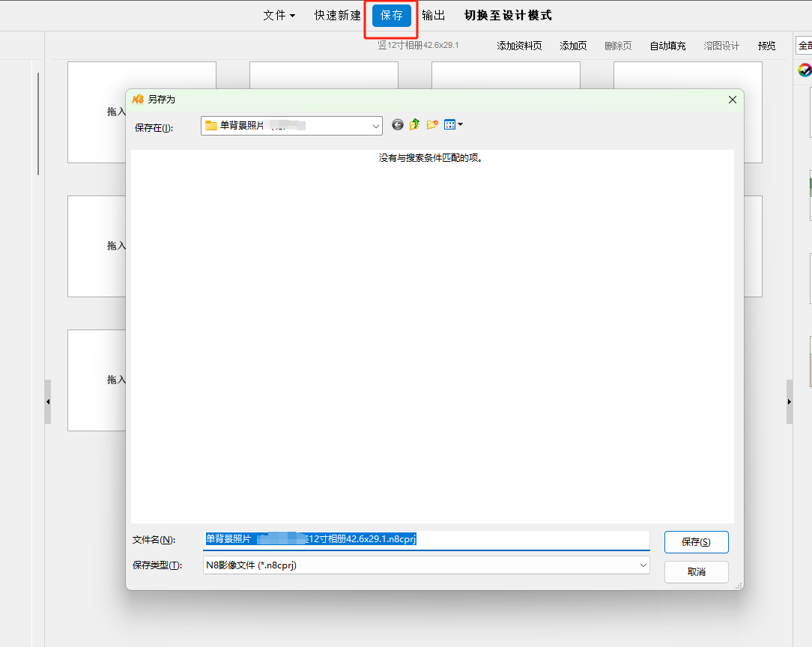Click 删除页 in the page toolbar
The width and height of the screenshot is (812, 647).
click(618, 46)
